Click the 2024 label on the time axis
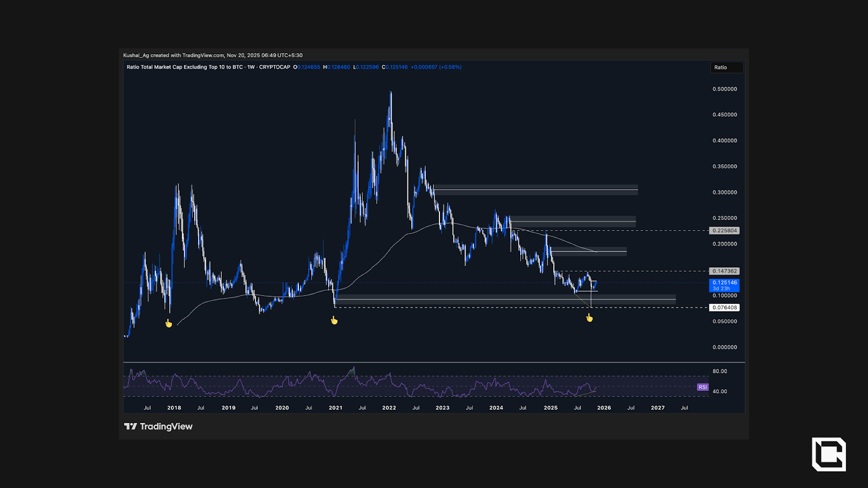This screenshot has height=488, width=868. coord(496,408)
